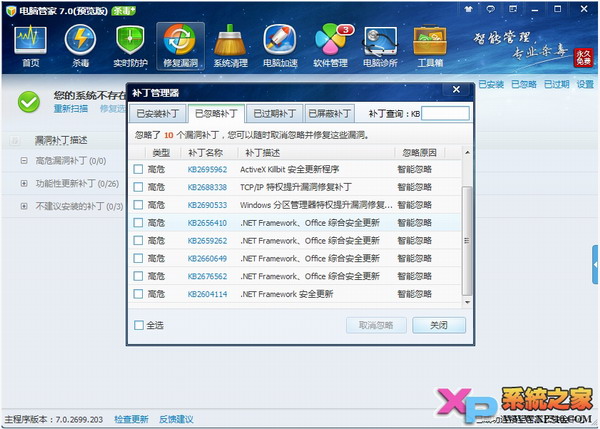
Task: Open the KB2660649 patch link
Action: point(207,259)
